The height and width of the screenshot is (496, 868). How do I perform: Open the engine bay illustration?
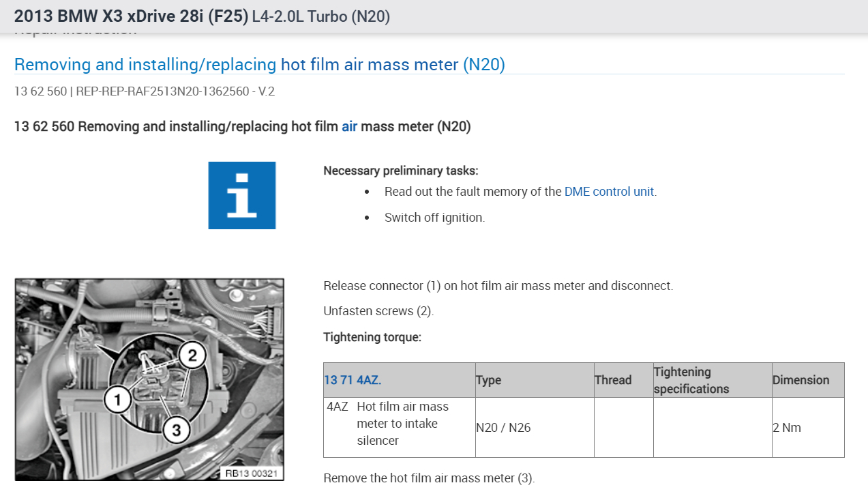[x=149, y=379]
